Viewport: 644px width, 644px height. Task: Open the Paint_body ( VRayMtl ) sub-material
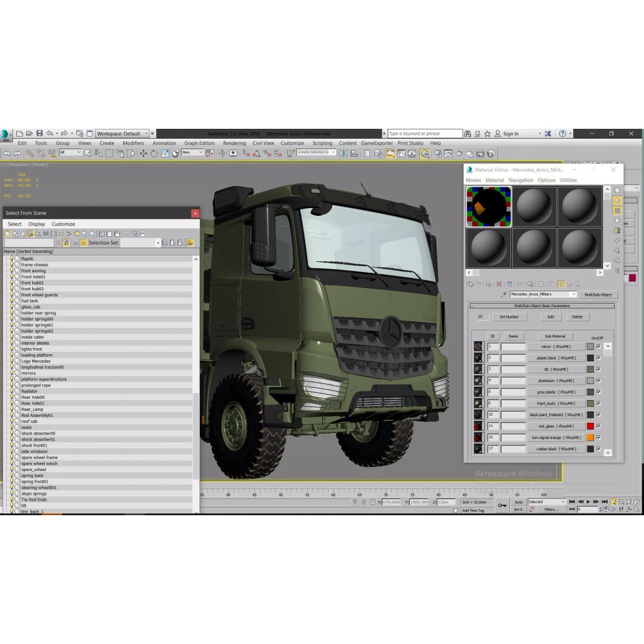(x=556, y=403)
